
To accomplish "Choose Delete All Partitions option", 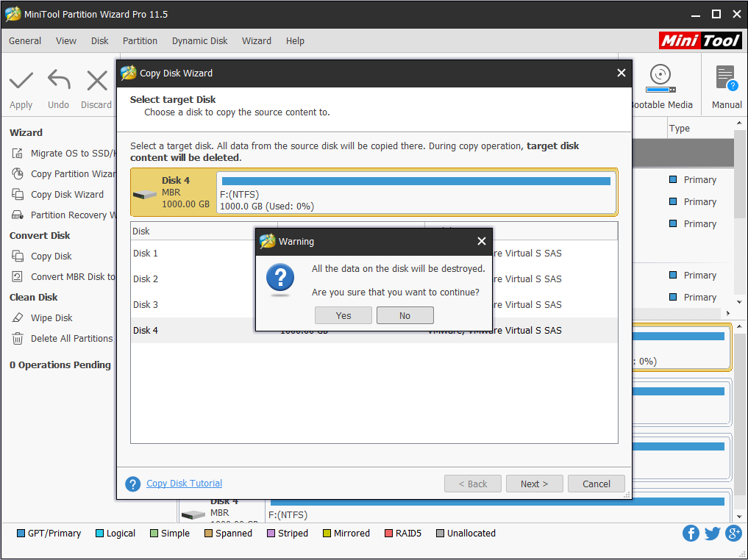I will (62, 338).
